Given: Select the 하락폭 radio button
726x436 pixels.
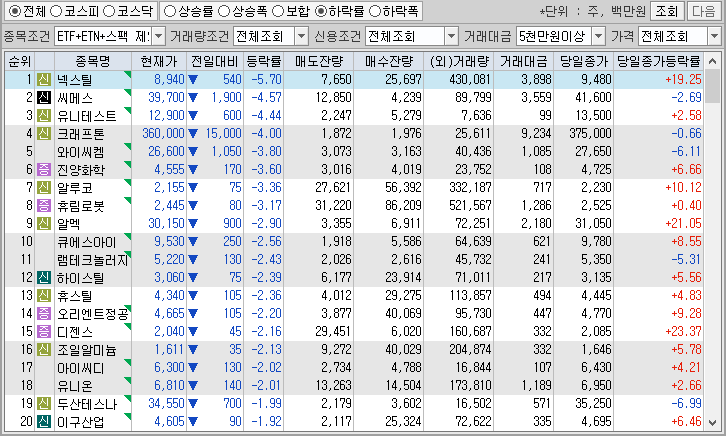Looking at the screenshot, I should [374, 11].
